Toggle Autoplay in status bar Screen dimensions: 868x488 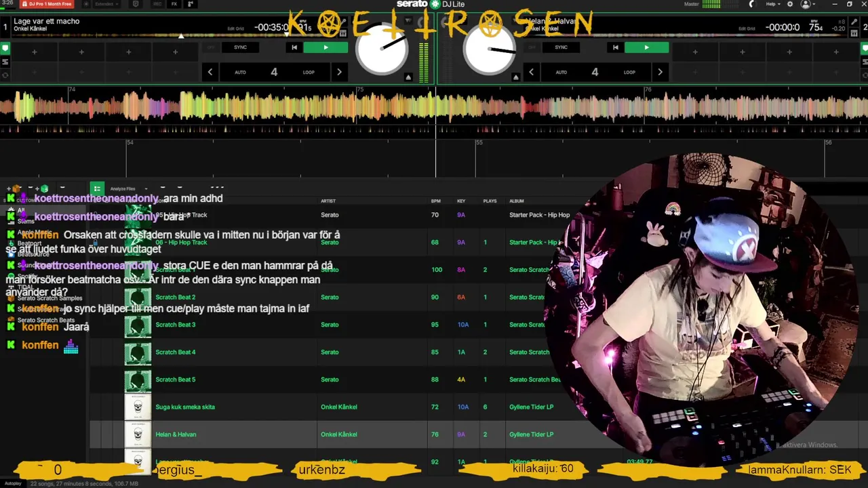[x=14, y=484]
